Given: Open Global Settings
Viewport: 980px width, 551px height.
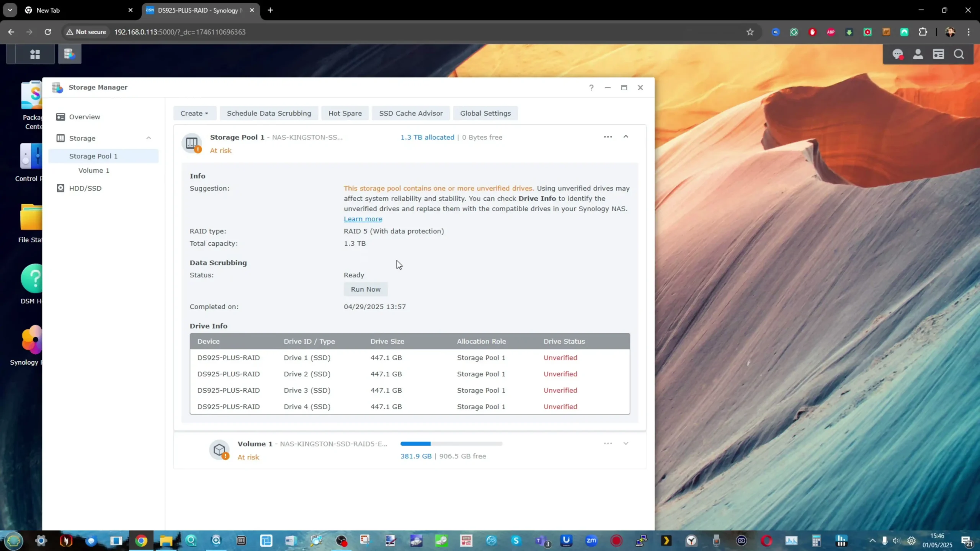Looking at the screenshot, I should pyautogui.click(x=485, y=113).
